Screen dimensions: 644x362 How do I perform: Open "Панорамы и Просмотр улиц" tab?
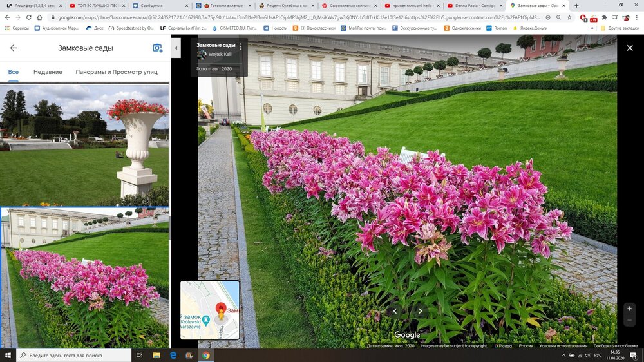tap(116, 72)
